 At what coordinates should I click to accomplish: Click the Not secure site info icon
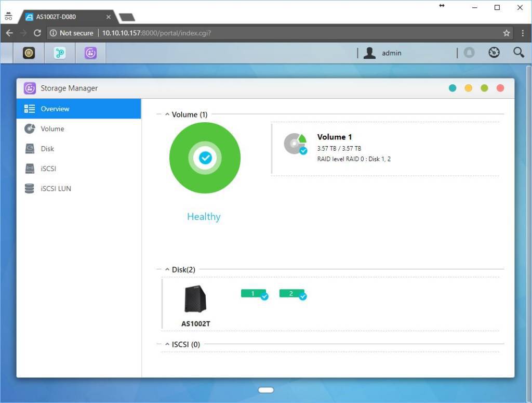point(54,33)
